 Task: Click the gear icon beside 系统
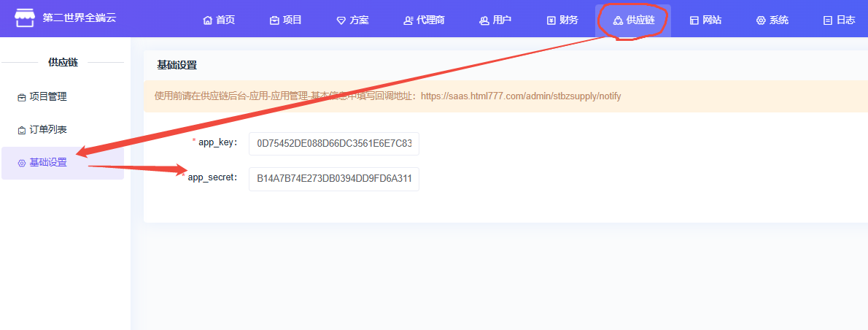pyautogui.click(x=761, y=20)
